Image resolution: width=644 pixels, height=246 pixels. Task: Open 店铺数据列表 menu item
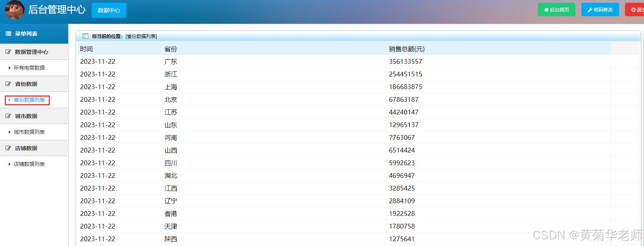coord(29,164)
